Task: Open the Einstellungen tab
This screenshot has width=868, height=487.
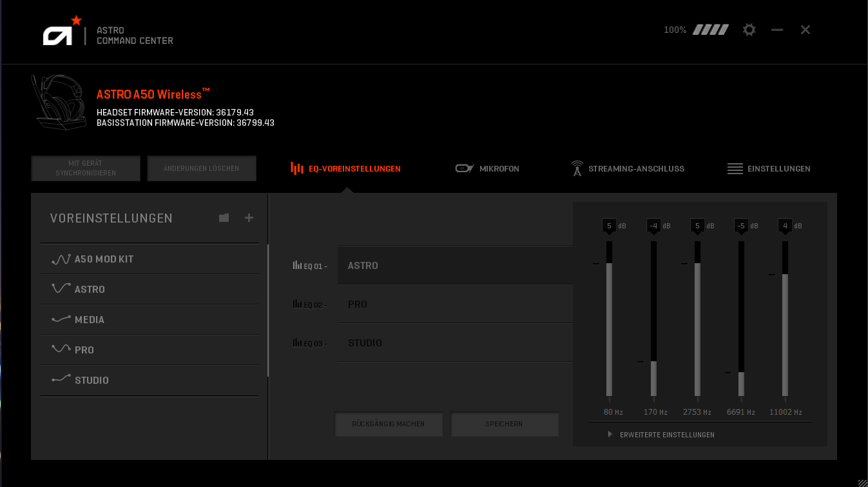Action: [x=769, y=168]
